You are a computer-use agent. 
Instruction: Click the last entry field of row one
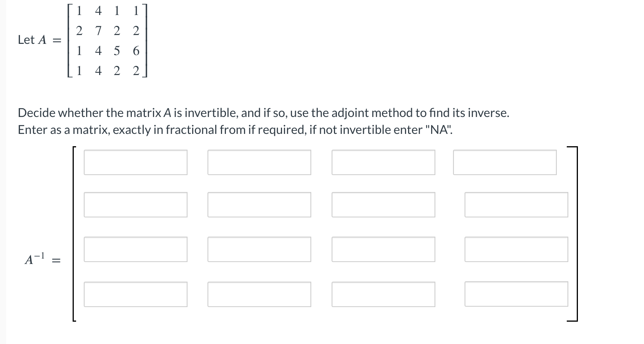[x=505, y=162]
